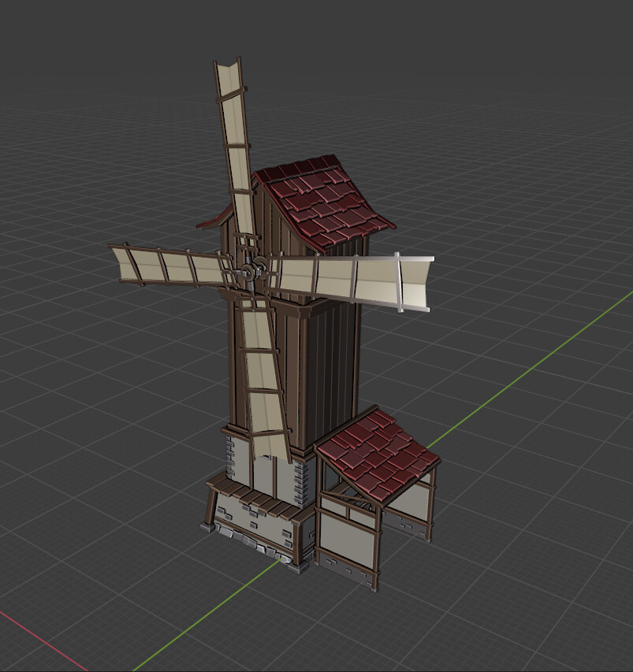Select the left horizontal windmill sail
This screenshot has height=672, width=633.
[x=172, y=265]
